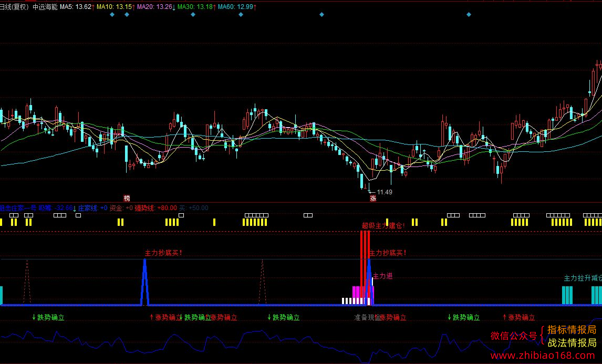Click the 超级主力建仓! signal label
The width and height of the screenshot is (602, 364).
point(383,225)
